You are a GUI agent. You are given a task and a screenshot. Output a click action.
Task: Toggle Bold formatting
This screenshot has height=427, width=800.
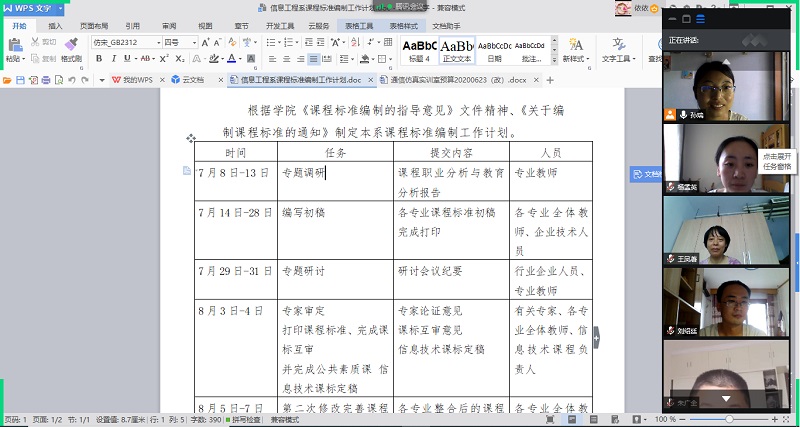(x=99, y=59)
